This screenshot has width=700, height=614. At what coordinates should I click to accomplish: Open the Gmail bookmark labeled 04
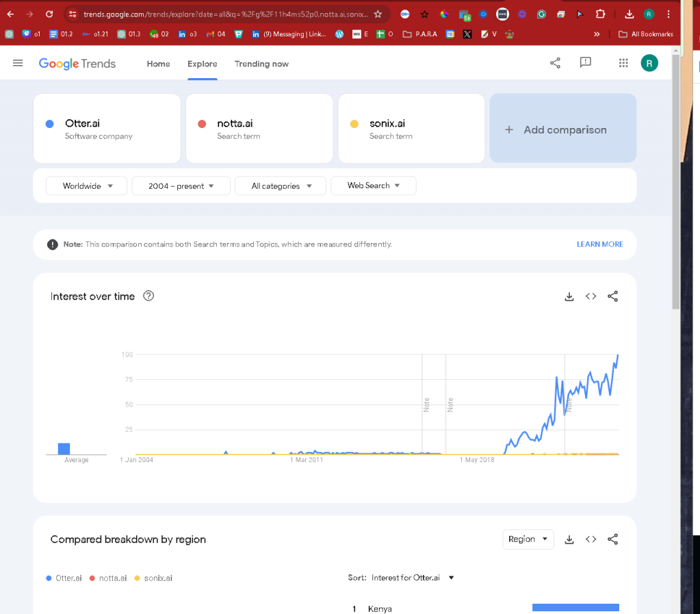point(216,34)
